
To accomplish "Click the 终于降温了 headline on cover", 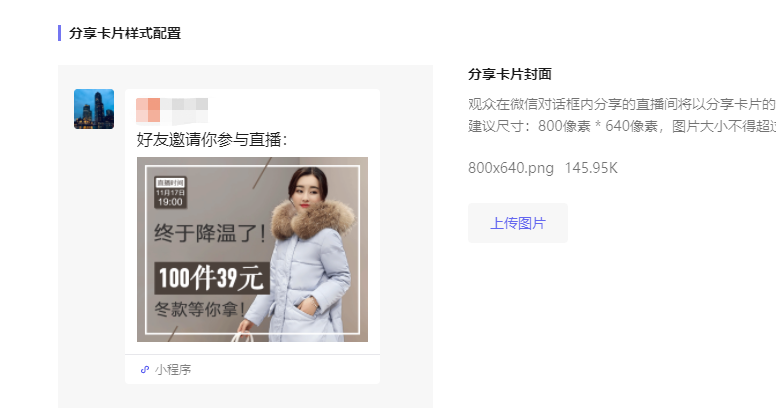I will click(210, 233).
